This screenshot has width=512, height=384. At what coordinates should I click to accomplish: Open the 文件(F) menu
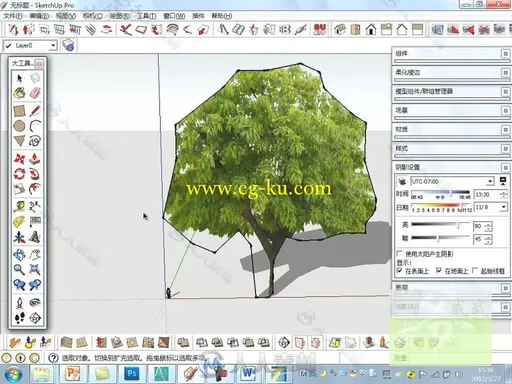tap(13, 16)
